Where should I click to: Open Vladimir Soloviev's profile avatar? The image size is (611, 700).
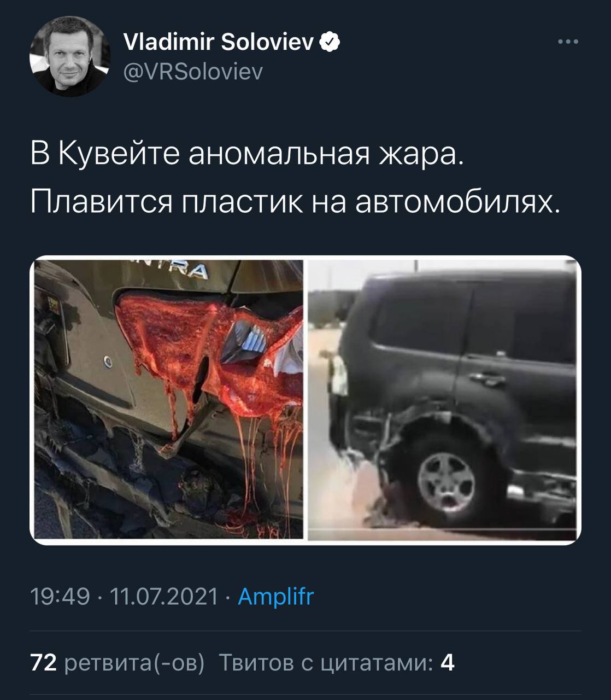coord(70,57)
